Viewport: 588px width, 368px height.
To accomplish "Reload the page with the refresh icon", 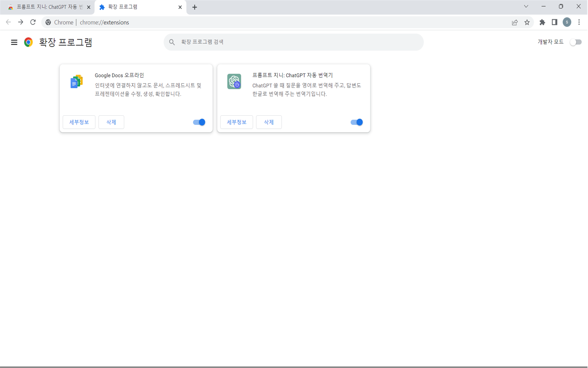I will pos(33,22).
